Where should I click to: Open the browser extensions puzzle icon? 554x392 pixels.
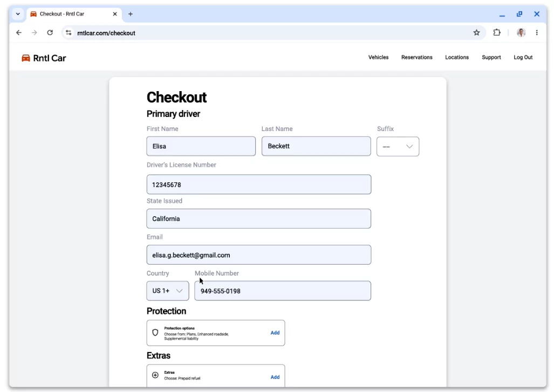(x=497, y=33)
